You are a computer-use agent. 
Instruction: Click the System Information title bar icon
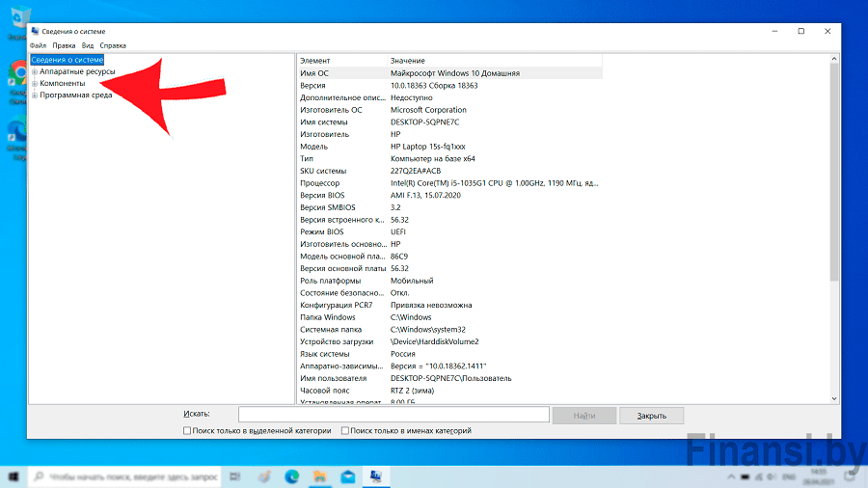tap(36, 31)
